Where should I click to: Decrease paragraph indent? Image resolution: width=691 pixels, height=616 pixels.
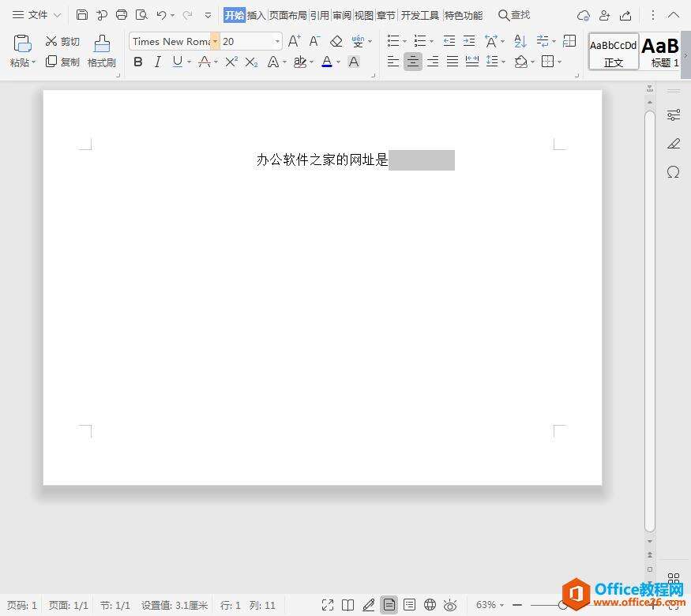[449, 41]
